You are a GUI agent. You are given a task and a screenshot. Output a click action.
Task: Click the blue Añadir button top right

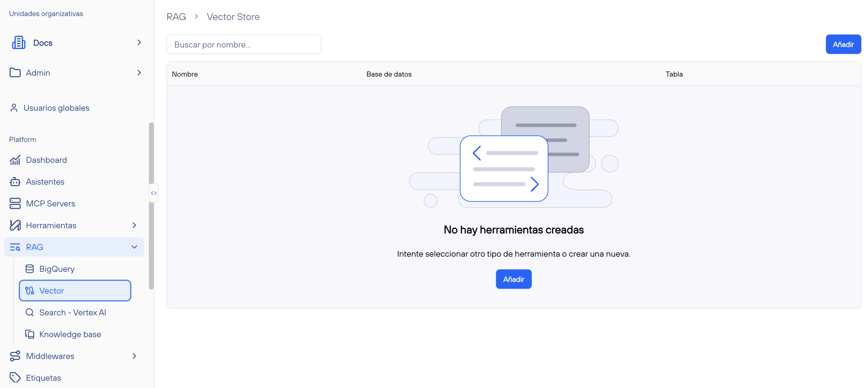click(843, 44)
